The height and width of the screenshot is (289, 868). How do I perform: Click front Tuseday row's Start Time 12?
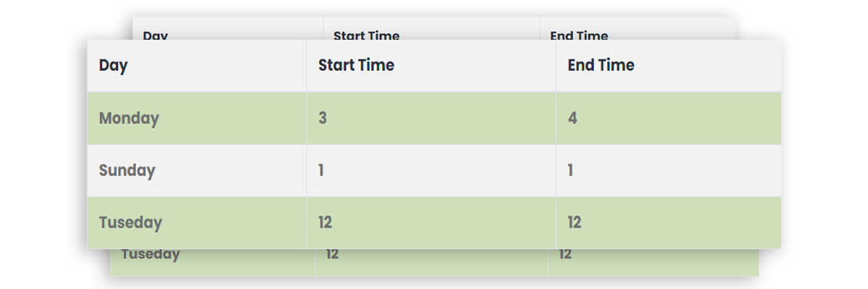pos(325,223)
